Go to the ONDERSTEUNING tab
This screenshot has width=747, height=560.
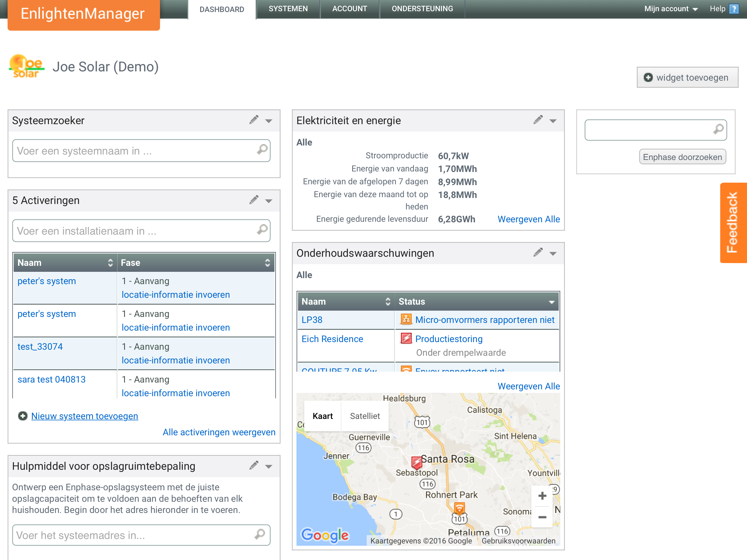422,9
